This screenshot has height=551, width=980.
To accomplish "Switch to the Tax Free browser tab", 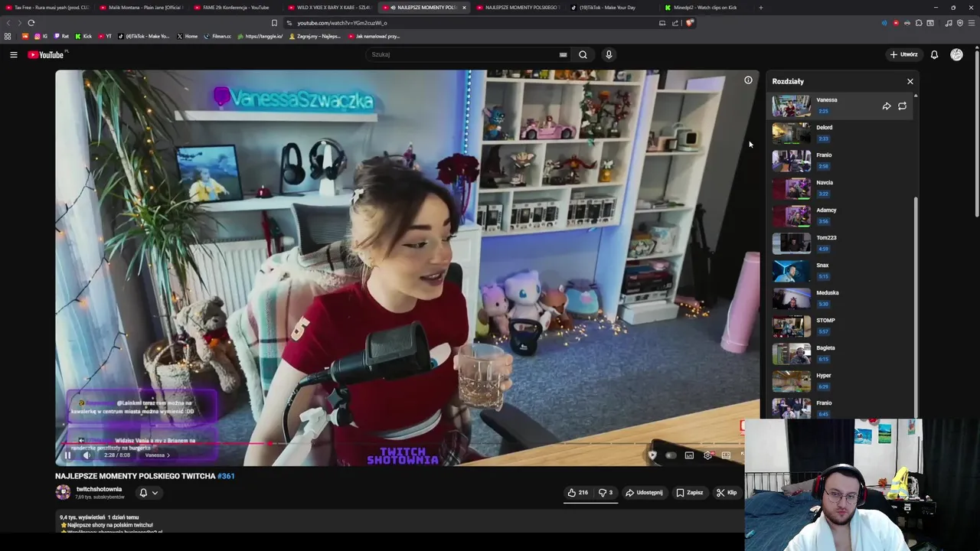I will [x=47, y=8].
